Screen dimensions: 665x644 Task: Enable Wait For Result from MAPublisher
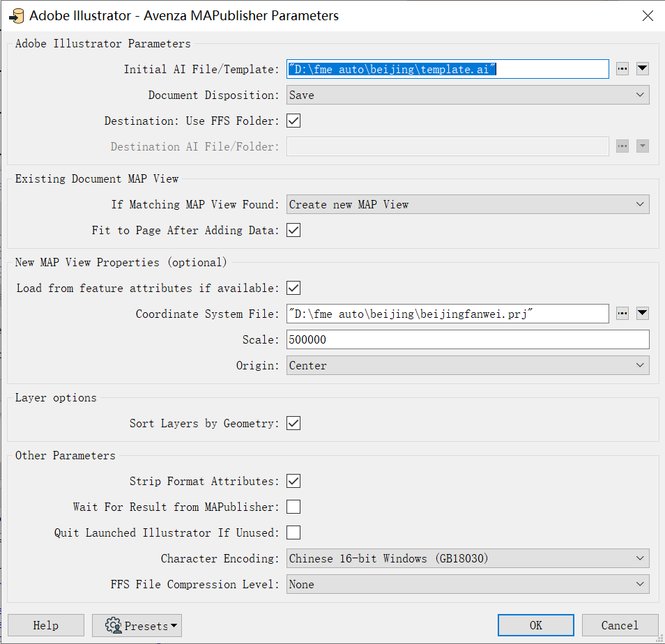click(293, 507)
